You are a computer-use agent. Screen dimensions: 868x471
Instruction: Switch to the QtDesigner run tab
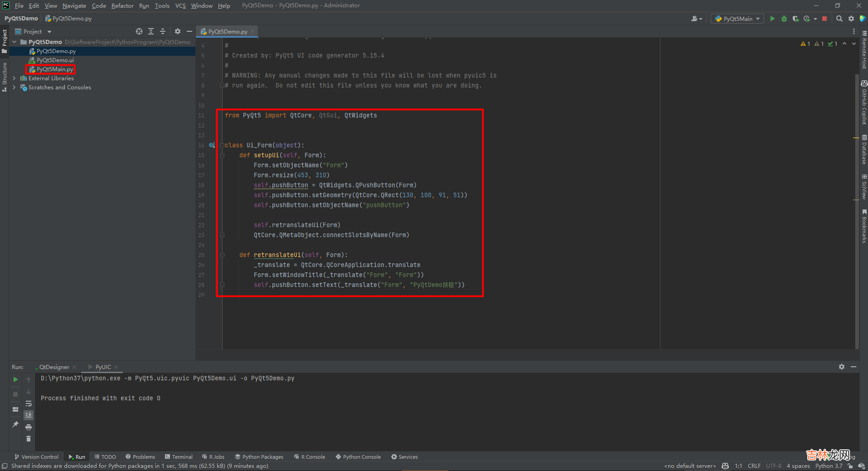54,367
